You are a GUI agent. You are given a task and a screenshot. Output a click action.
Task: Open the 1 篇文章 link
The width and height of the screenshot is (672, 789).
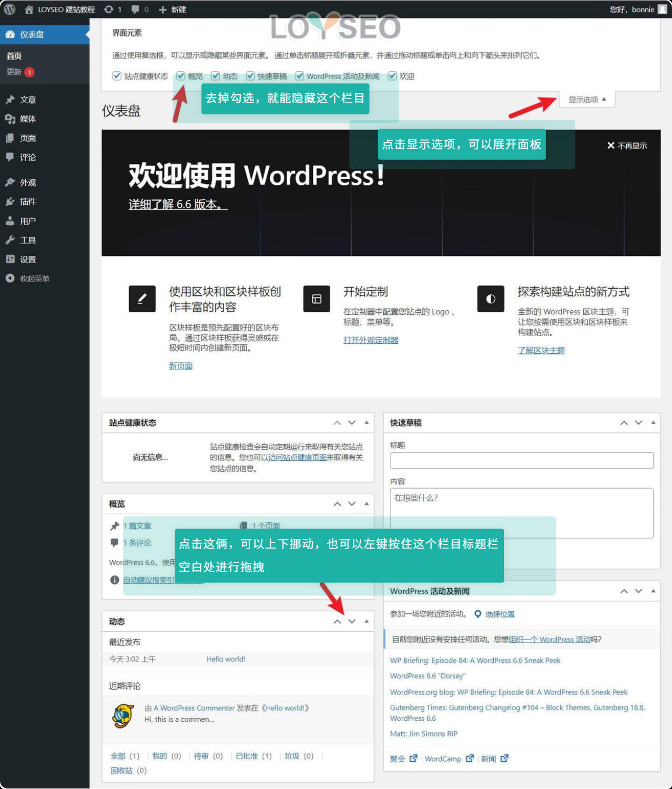pos(137,526)
